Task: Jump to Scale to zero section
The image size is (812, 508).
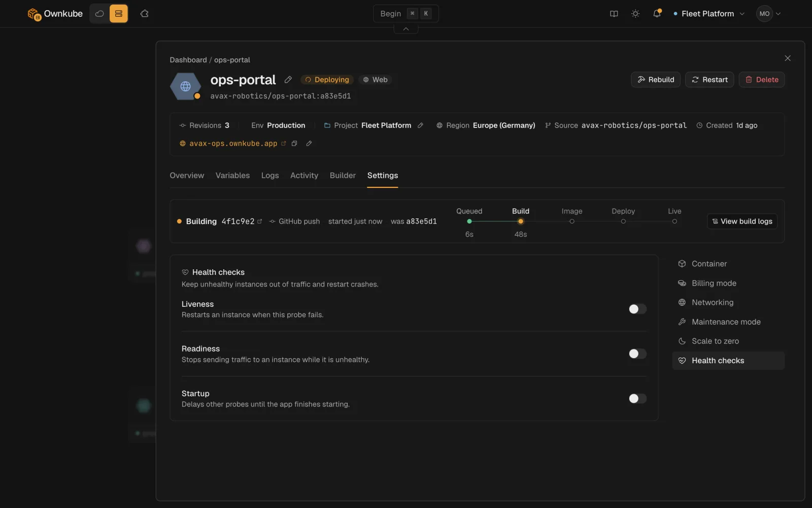Action: click(728, 341)
